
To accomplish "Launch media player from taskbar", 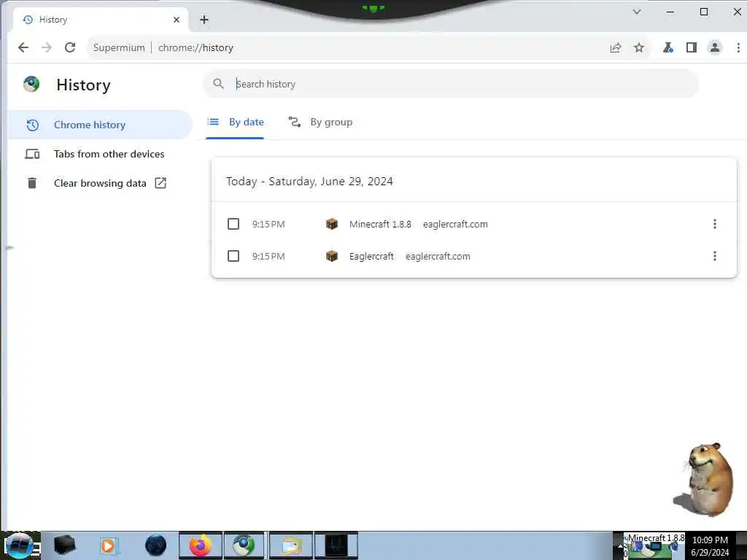I will tap(108, 545).
